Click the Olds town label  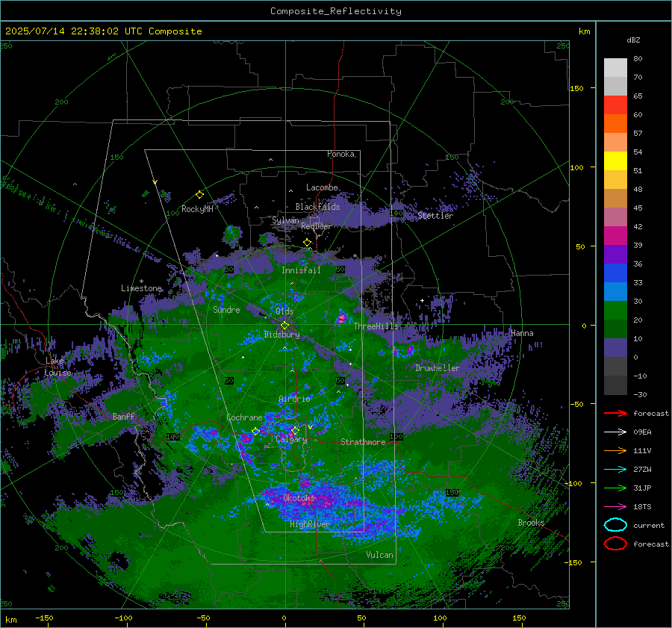tap(284, 311)
